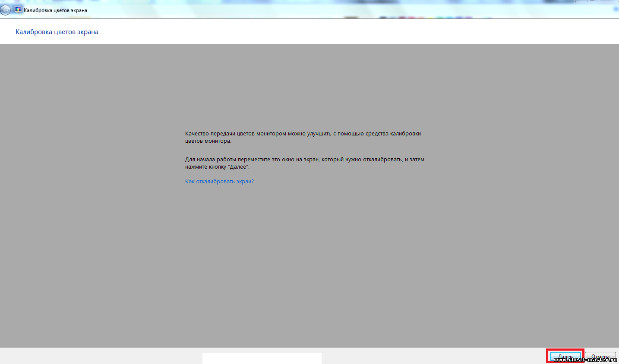Click the empty gray calibration background area
The height and width of the screenshot is (364, 619).
click(x=302, y=259)
